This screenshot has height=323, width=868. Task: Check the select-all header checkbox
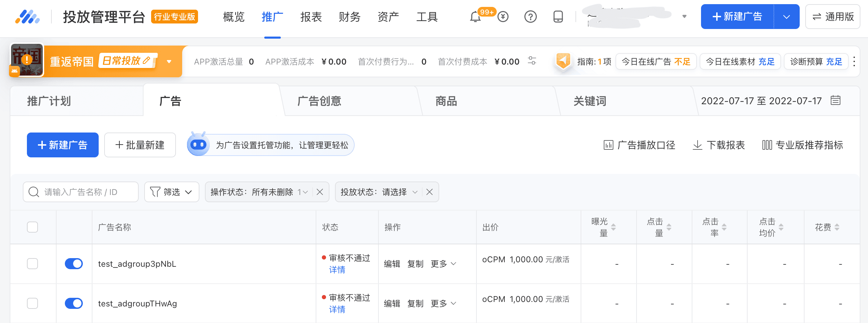tap(32, 227)
